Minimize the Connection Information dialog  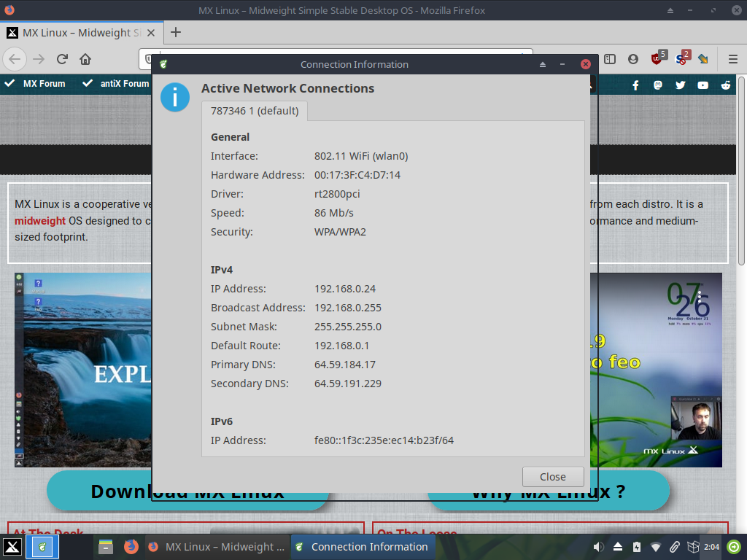click(562, 64)
